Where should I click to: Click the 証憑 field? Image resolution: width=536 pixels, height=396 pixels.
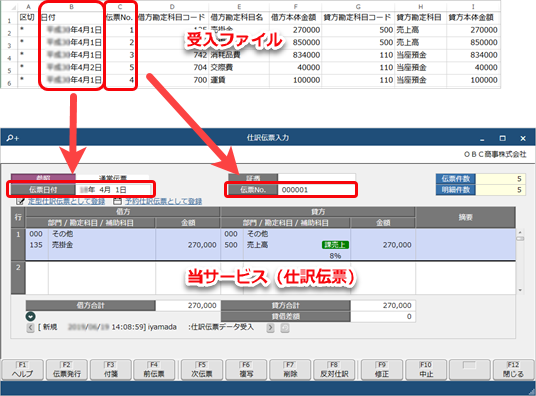[317, 177]
